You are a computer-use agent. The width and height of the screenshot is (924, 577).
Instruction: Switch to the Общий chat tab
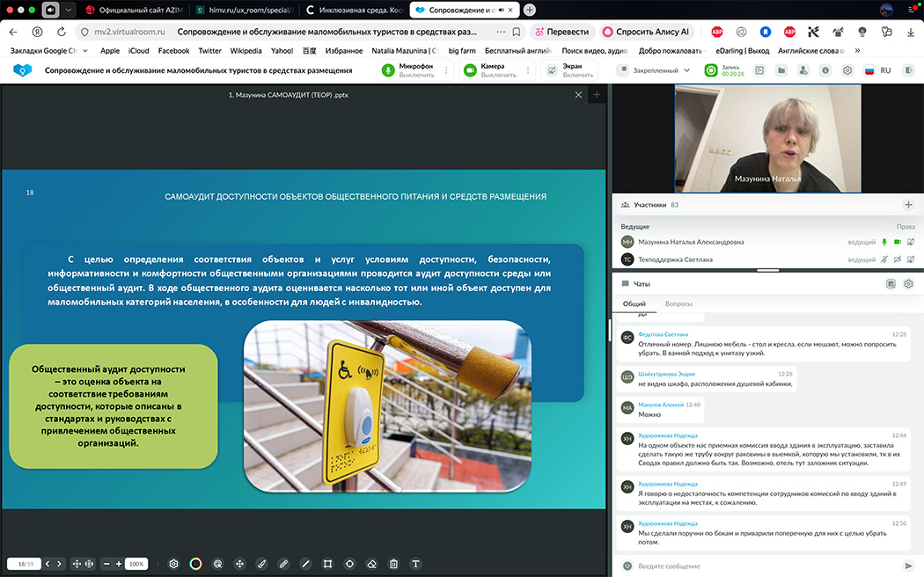tap(634, 303)
